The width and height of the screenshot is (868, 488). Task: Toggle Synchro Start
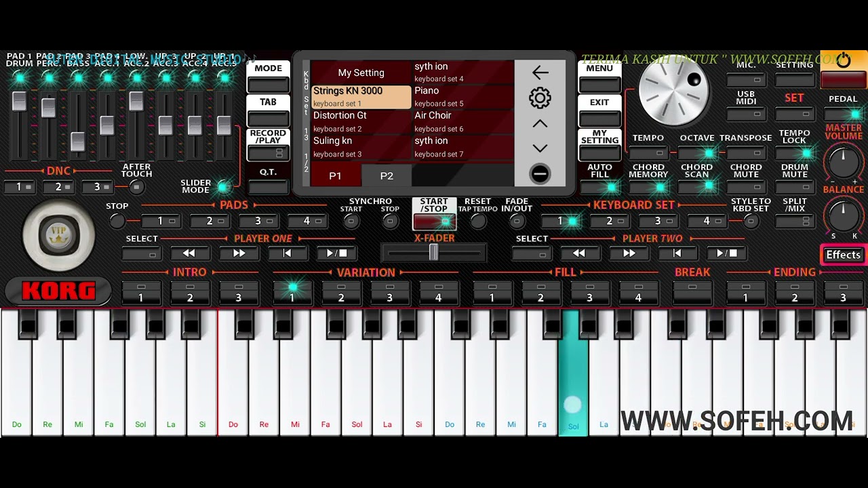pos(351,221)
